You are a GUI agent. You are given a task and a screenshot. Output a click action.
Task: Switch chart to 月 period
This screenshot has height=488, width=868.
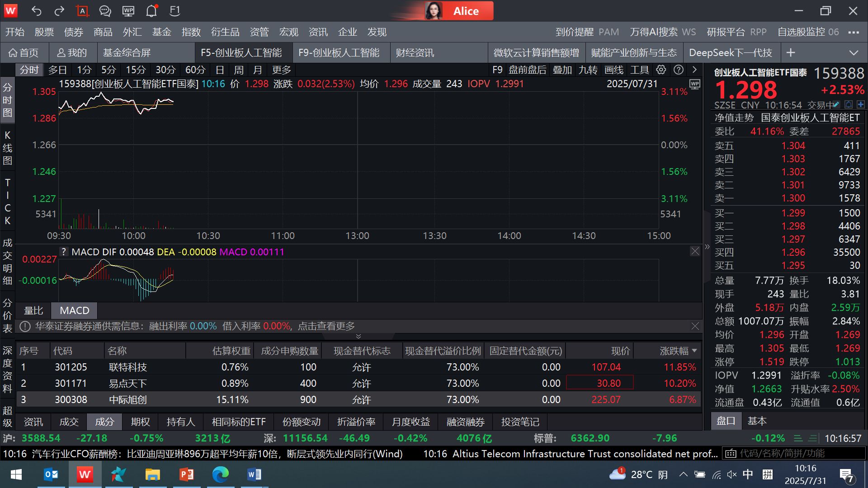point(258,70)
